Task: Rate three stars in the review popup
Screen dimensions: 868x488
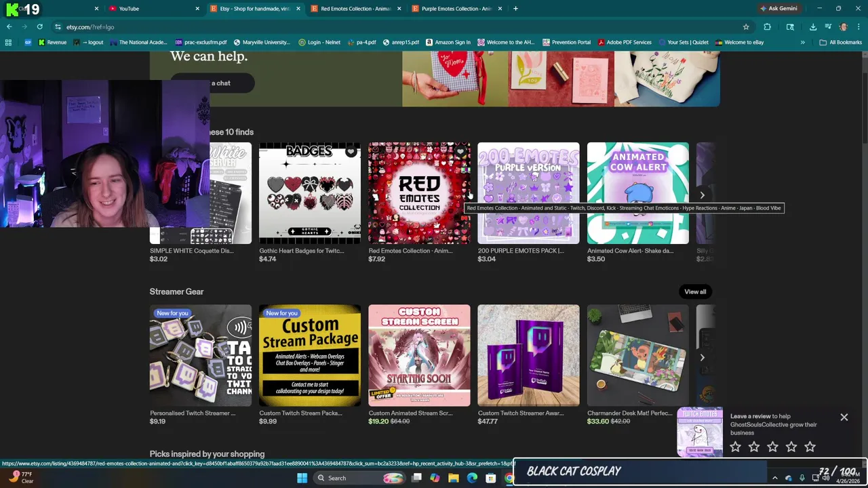Action: [x=772, y=447]
